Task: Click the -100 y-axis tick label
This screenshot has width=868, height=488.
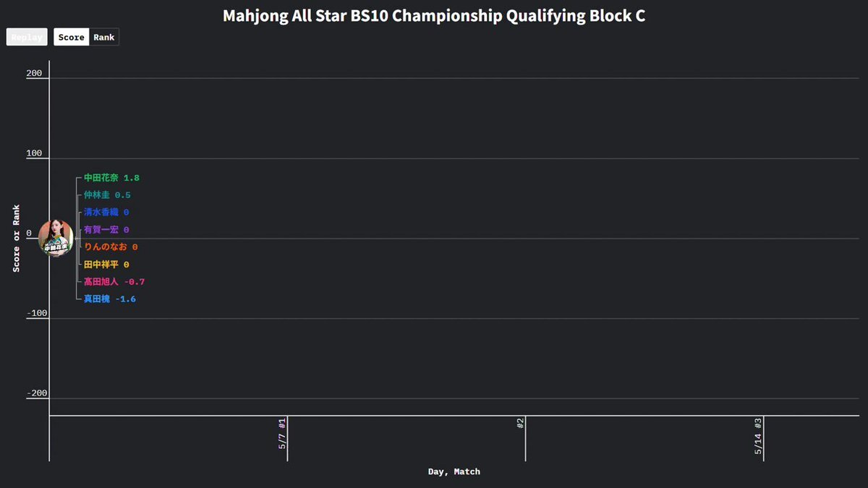Action: pos(35,314)
